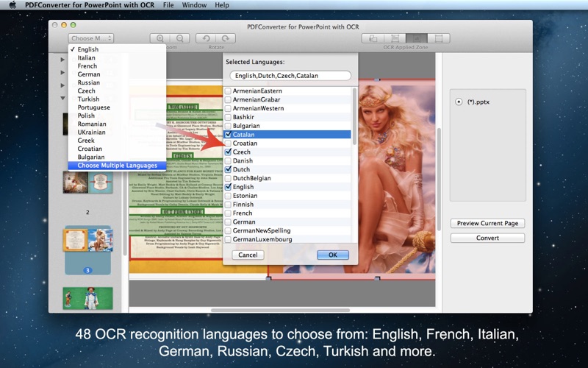588x368 pixels.
Task: Click the Selected Languages text field
Action: coord(290,76)
